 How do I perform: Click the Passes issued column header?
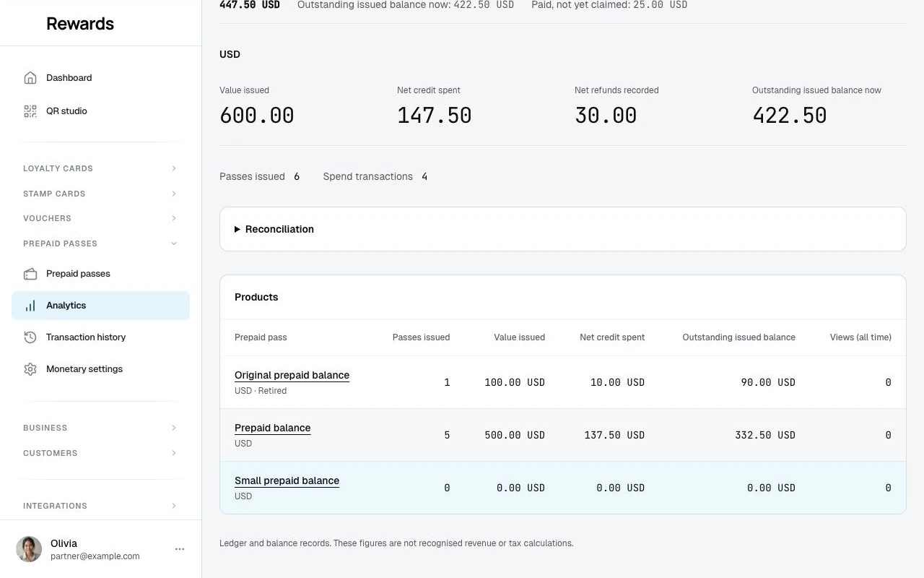tap(421, 337)
